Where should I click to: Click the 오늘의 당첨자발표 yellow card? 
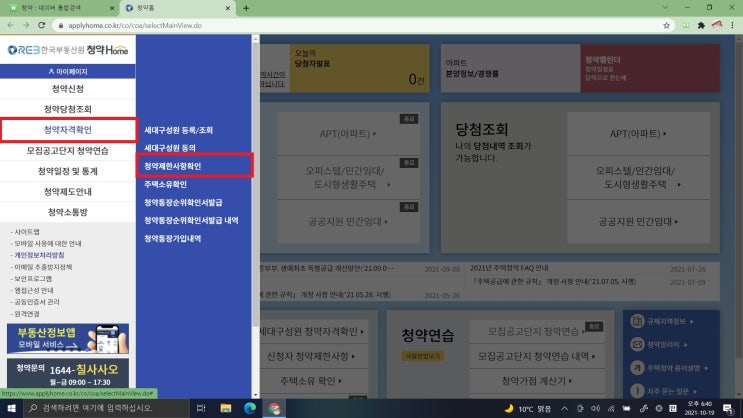coord(360,68)
